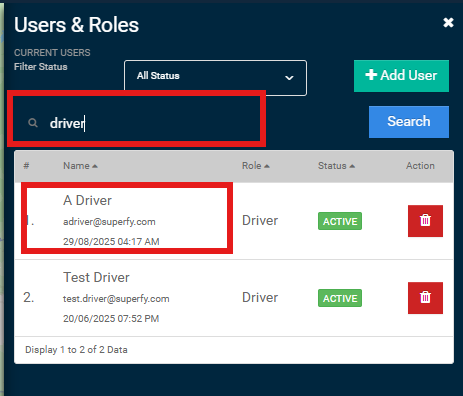Click the Add User button
The height and width of the screenshot is (396, 463).
[x=401, y=76]
